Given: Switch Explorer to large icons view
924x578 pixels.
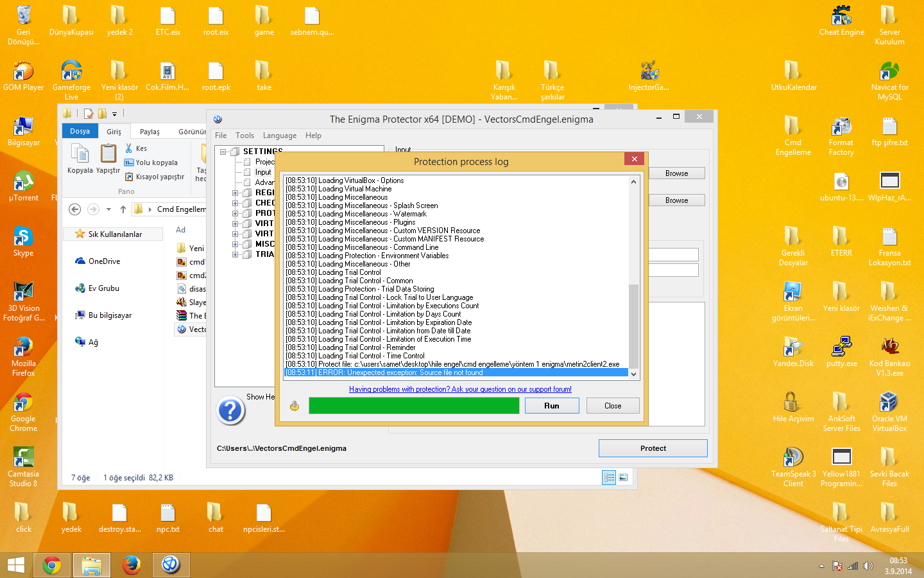Looking at the screenshot, I should click(x=623, y=477).
